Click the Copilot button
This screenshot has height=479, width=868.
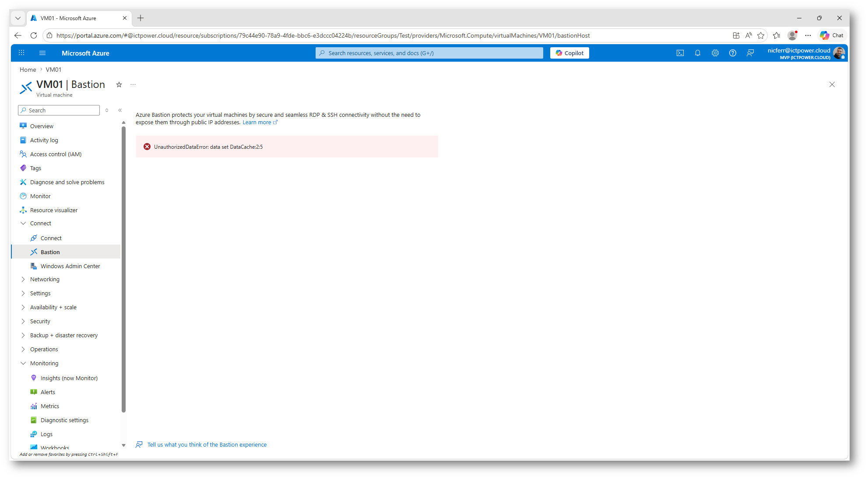569,53
